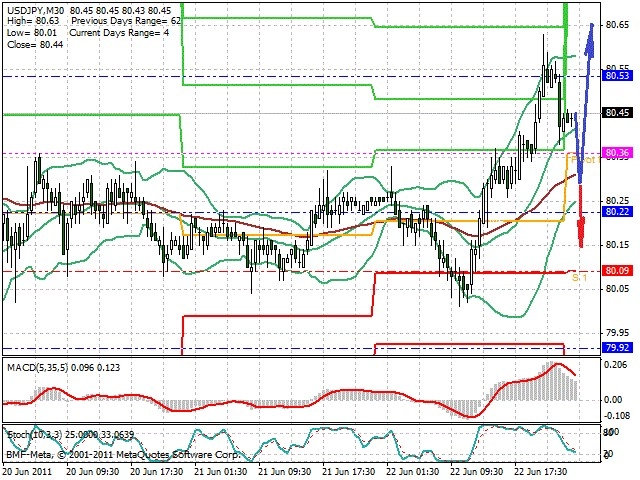
Task: Click the MACD 0.206 scale value
Action: coord(615,364)
